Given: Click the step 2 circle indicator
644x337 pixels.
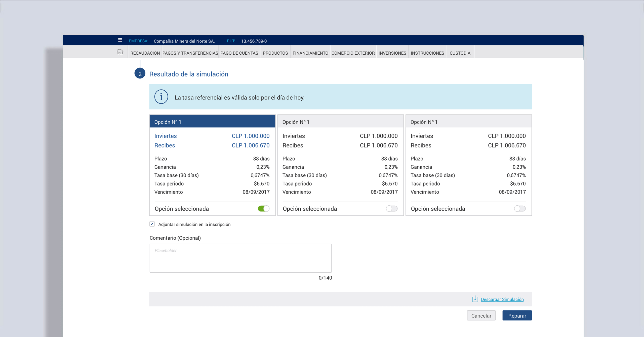Looking at the screenshot, I should coord(140,73).
